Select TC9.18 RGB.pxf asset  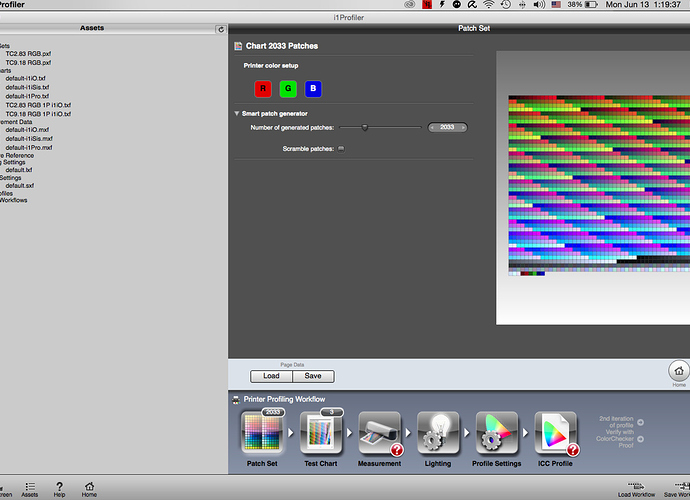tap(28, 62)
